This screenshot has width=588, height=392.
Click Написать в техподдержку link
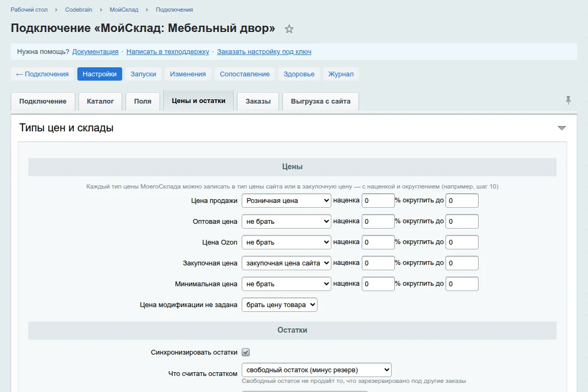[168, 52]
